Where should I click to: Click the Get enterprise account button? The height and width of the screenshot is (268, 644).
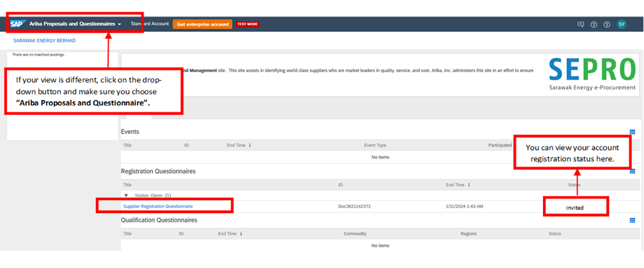(203, 24)
